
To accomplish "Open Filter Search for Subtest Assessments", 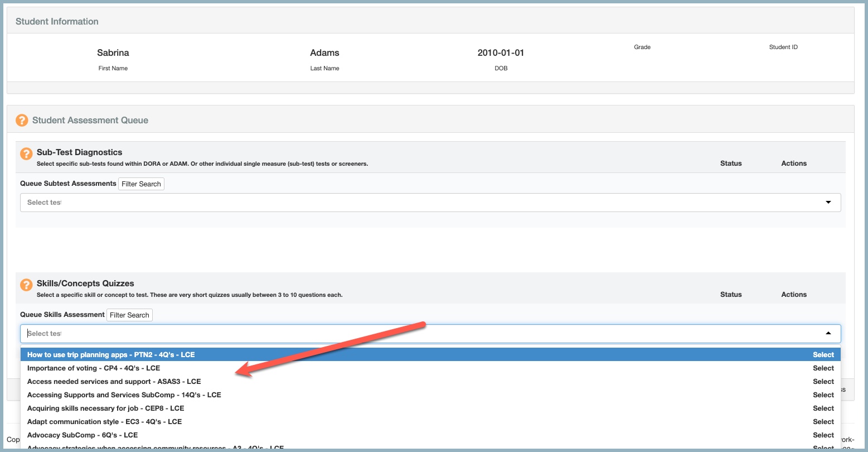I will coord(141,184).
